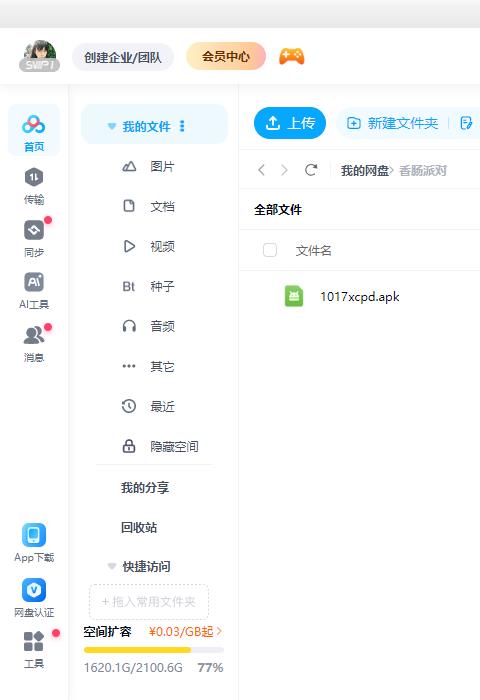Open the 消息 messages icon
The image size is (480, 700).
pos(34,335)
